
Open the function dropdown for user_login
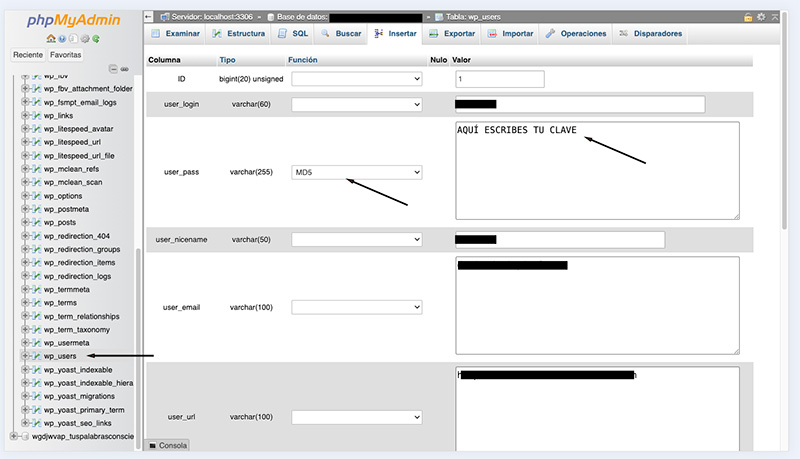[x=357, y=104]
